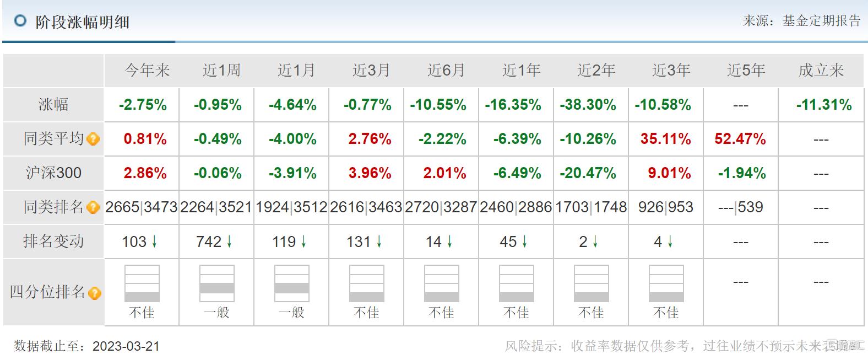
Task: Click the 14 rank change cell
Action: point(439,242)
